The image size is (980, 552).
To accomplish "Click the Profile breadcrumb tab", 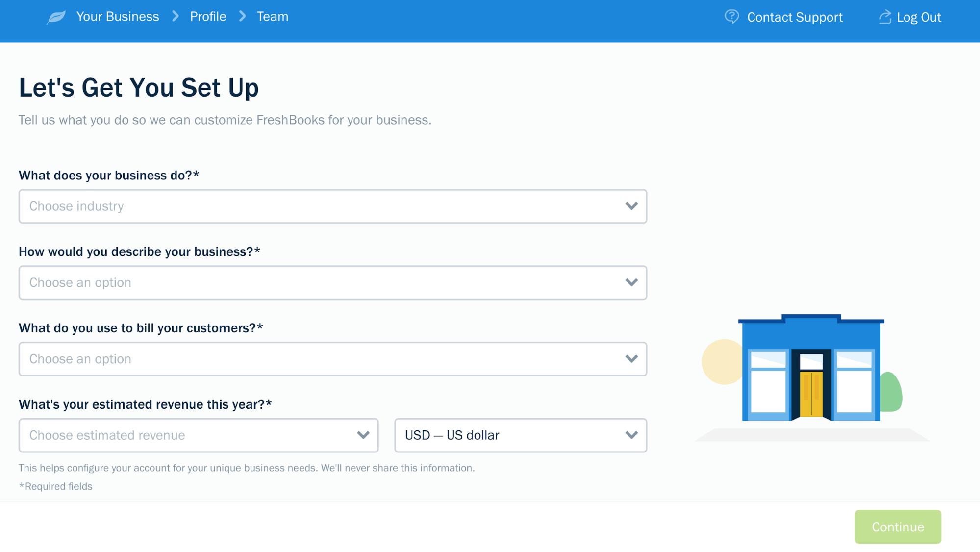I will (x=207, y=16).
